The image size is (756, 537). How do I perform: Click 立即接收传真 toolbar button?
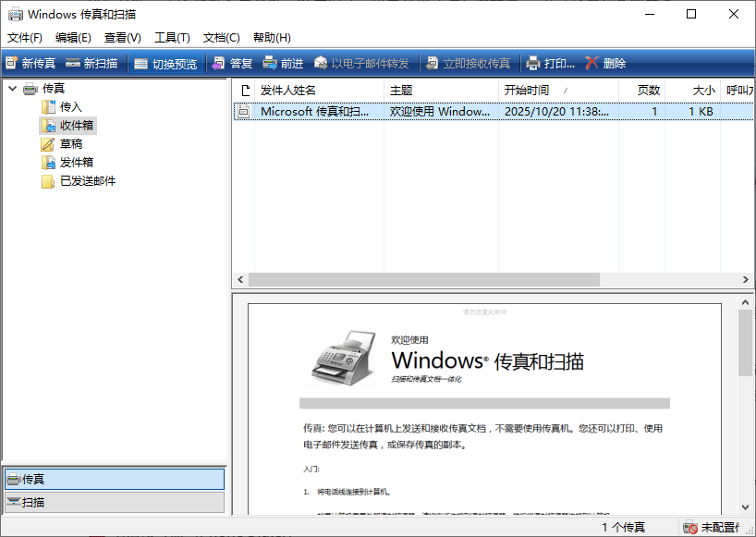[x=468, y=63]
